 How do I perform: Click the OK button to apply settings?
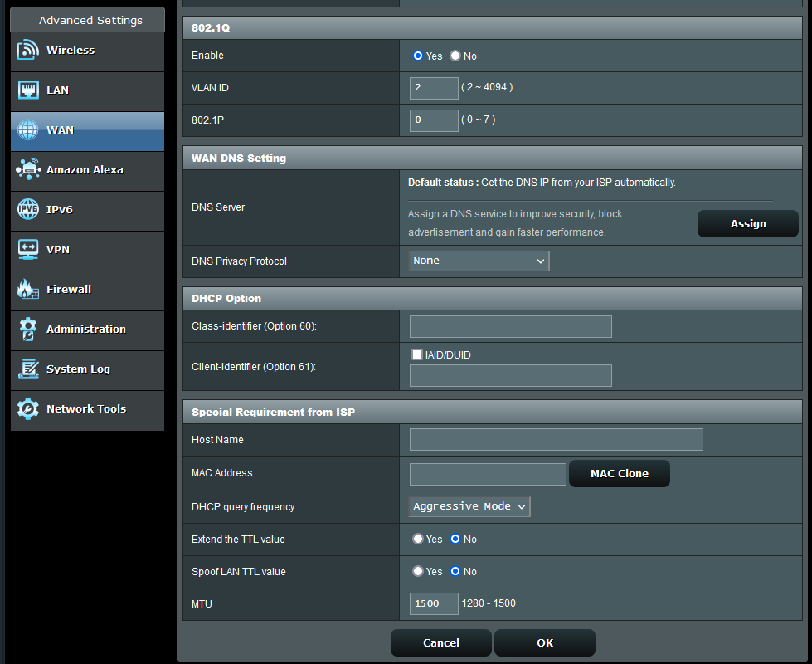point(544,643)
